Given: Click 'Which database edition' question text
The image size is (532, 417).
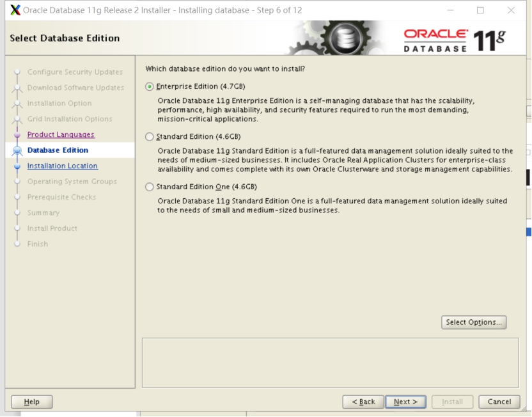Looking at the screenshot, I should pos(225,68).
